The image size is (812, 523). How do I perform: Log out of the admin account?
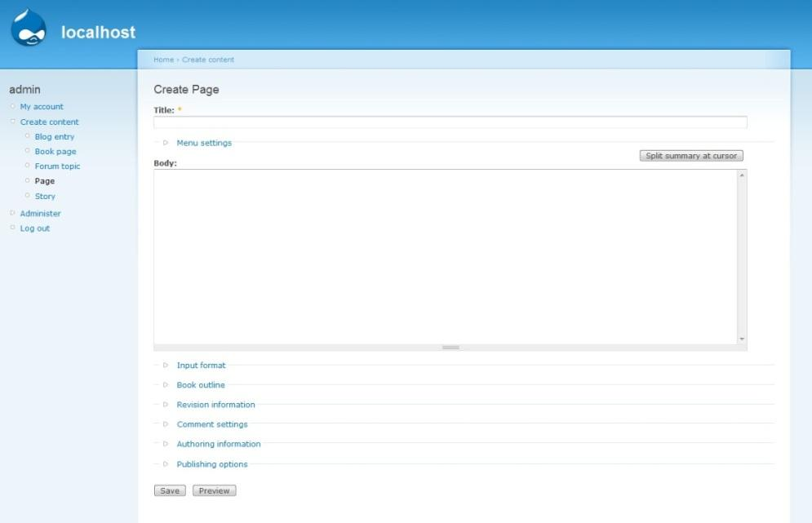(35, 228)
